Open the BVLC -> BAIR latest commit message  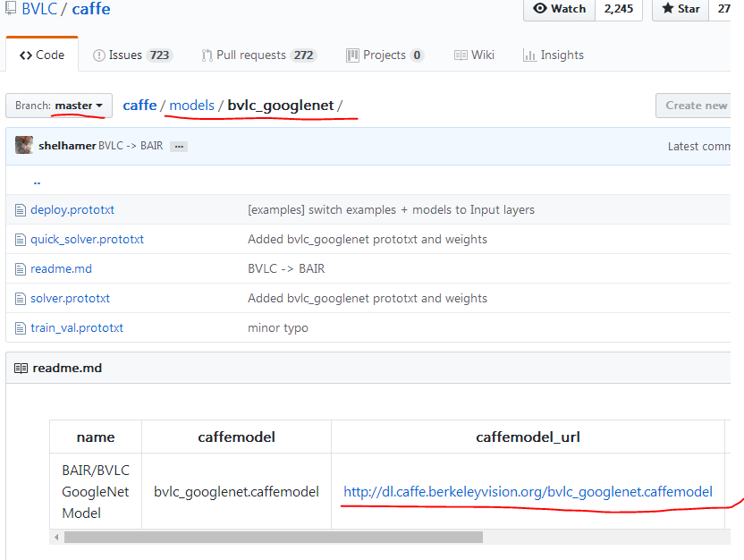tap(131, 146)
